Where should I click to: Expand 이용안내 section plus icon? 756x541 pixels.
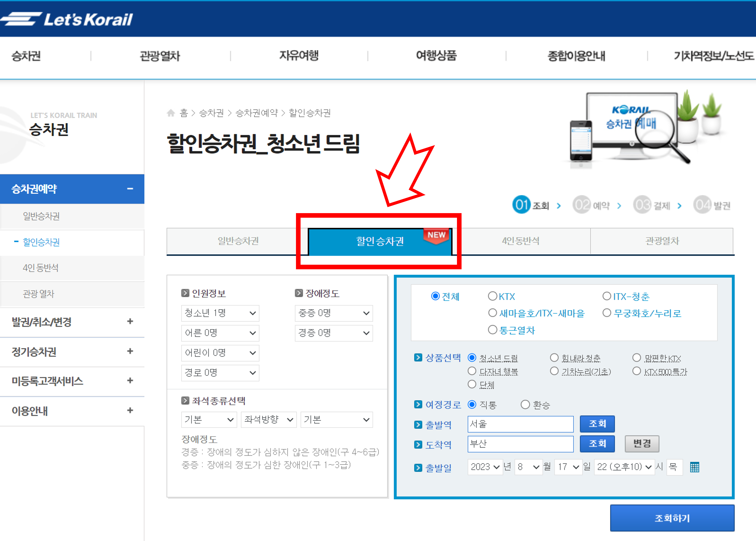(x=130, y=411)
